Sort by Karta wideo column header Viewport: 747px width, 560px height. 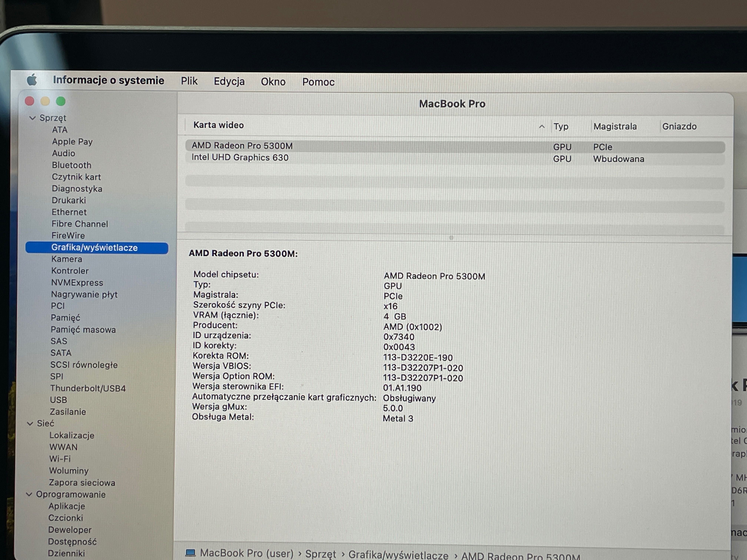(x=218, y=125)
